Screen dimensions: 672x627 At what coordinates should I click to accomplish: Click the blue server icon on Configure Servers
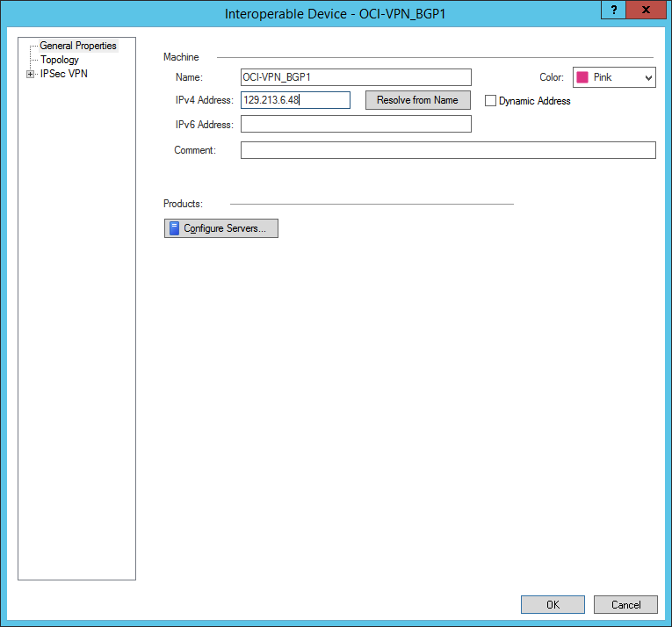tap(175, 228)
